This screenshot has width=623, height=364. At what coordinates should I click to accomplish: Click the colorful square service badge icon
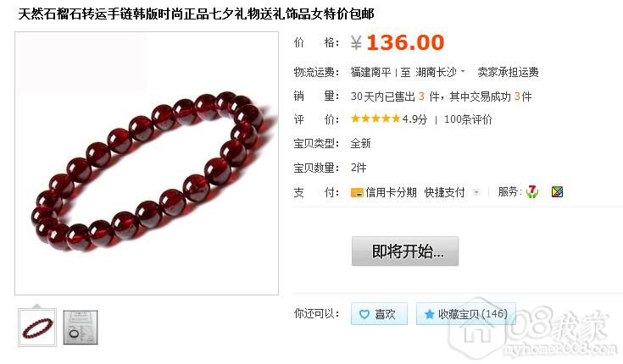tap(557, 192)
